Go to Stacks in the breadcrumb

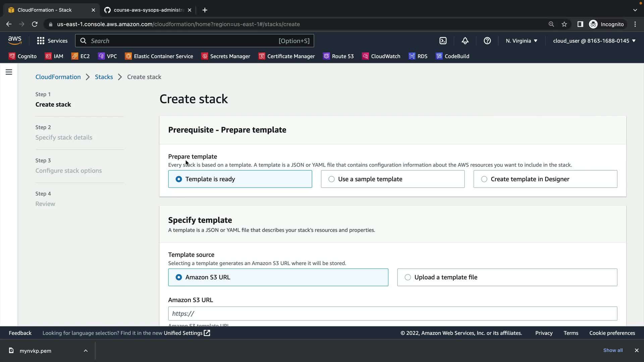[x=104, y=77]
